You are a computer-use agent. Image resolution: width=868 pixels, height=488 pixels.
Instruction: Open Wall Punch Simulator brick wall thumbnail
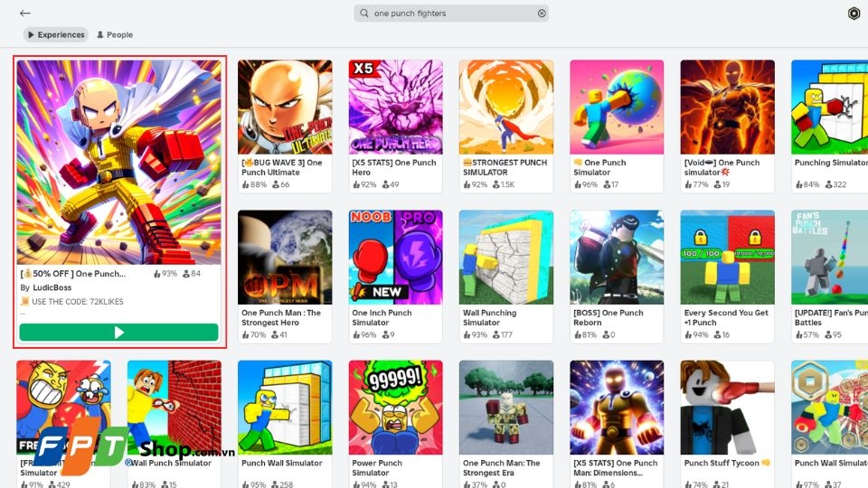pos(175,408)
